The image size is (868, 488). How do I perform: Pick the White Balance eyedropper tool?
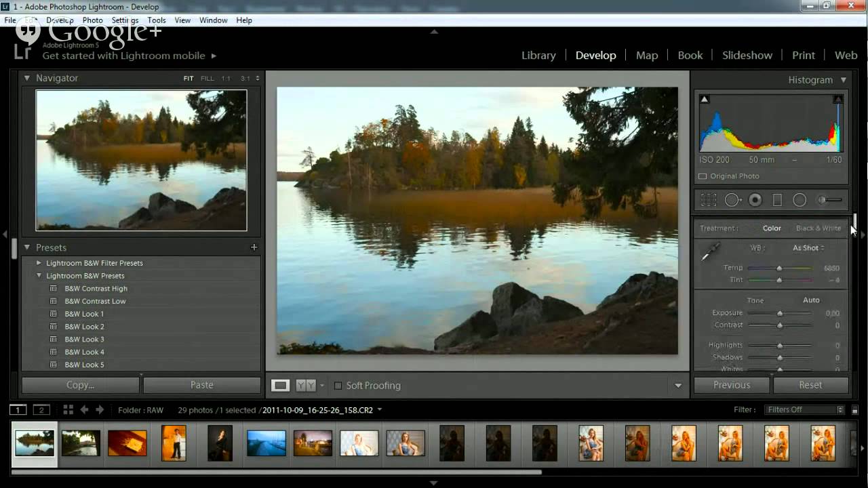click(709, 252)
